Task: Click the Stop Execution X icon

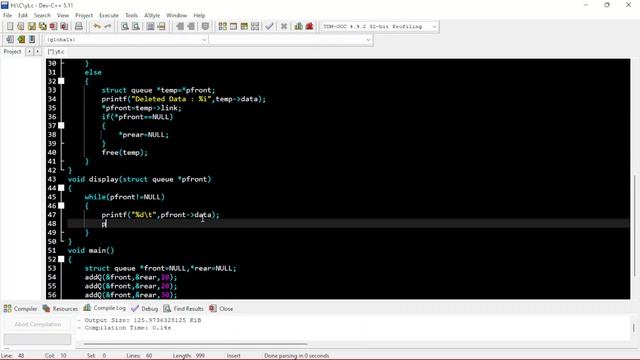Action: pyautogui.click(x=284, y=27)
